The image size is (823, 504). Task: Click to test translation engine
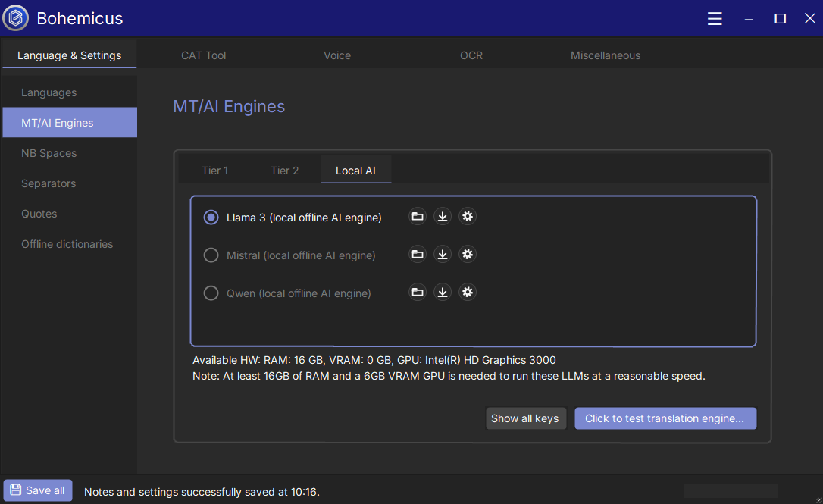tap(665, 418)
